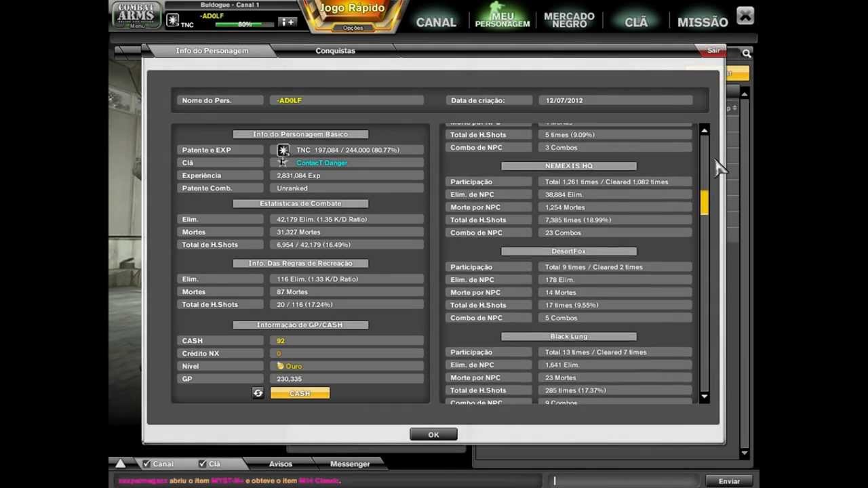Open the Avisos chat tab
Screen dimensions: 868x488
coord(280,464)
